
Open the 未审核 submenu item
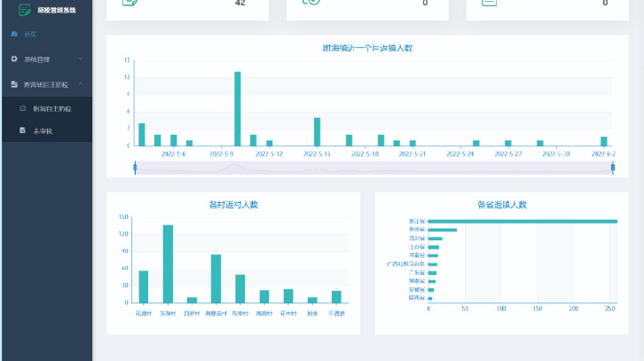43,130
